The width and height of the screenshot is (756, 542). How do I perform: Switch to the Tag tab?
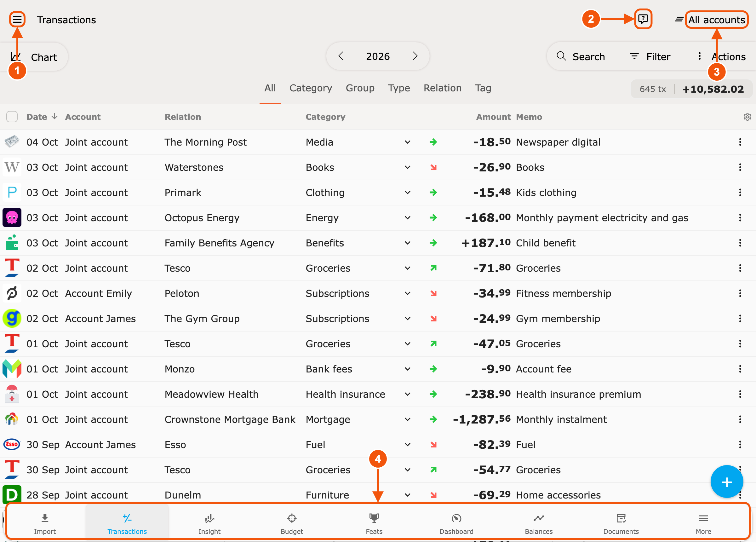[483, 88]
